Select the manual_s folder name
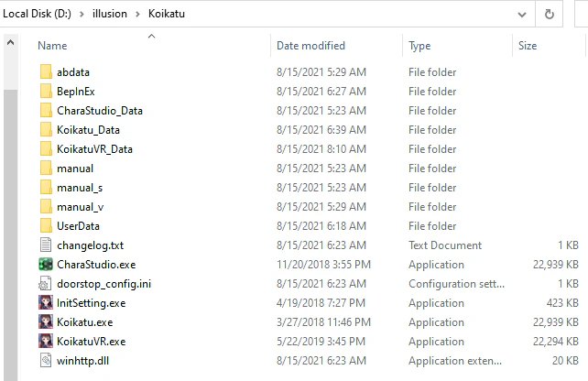The width and height of the screenshot is (588, 381). tap(80, 188)
